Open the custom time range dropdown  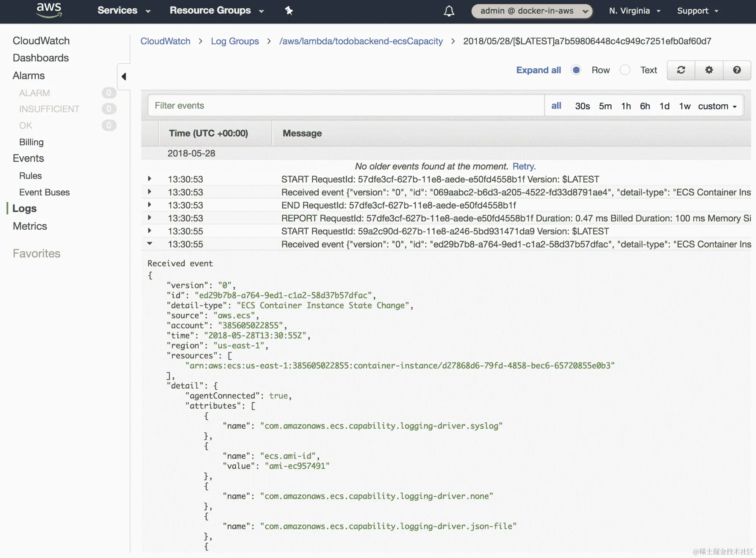pos(717,106)
